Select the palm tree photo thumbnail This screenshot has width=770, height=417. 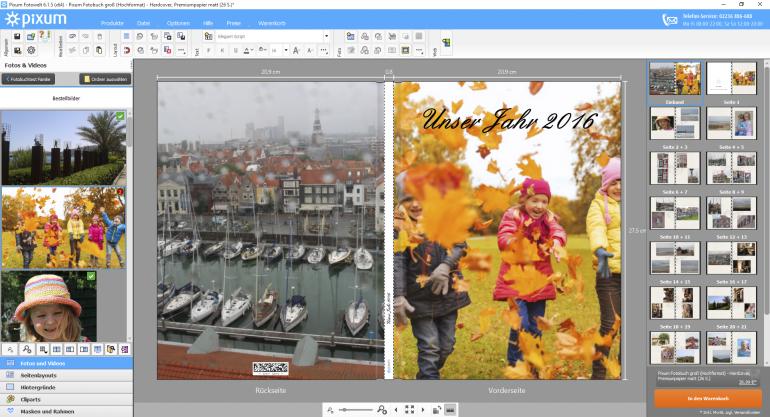pos(63,148)
